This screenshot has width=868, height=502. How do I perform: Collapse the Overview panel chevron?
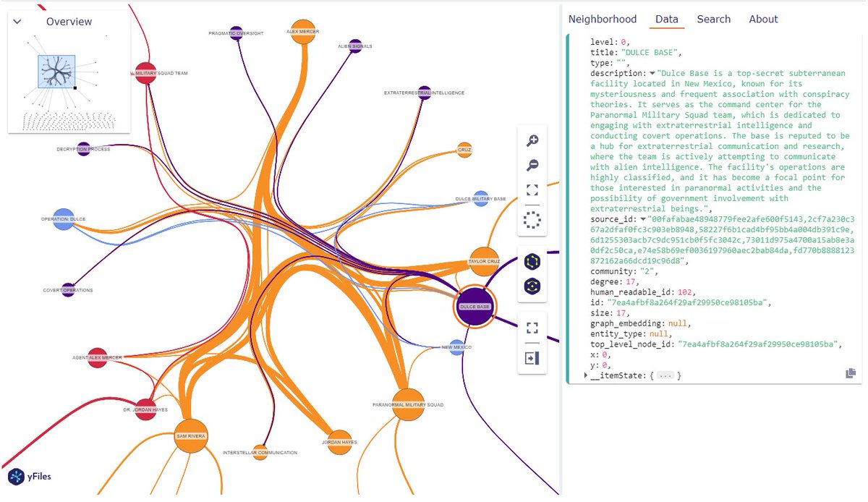tap(17, 22)
